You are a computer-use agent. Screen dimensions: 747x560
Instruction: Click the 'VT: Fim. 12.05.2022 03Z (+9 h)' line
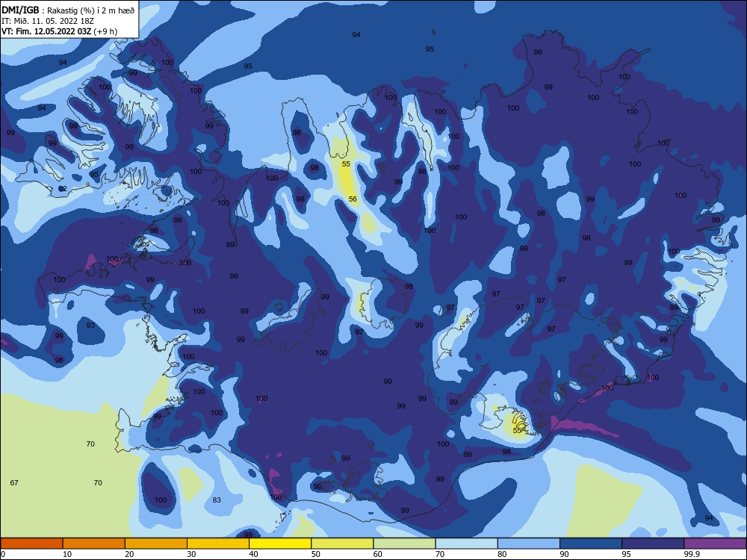[x=60, y=31]
